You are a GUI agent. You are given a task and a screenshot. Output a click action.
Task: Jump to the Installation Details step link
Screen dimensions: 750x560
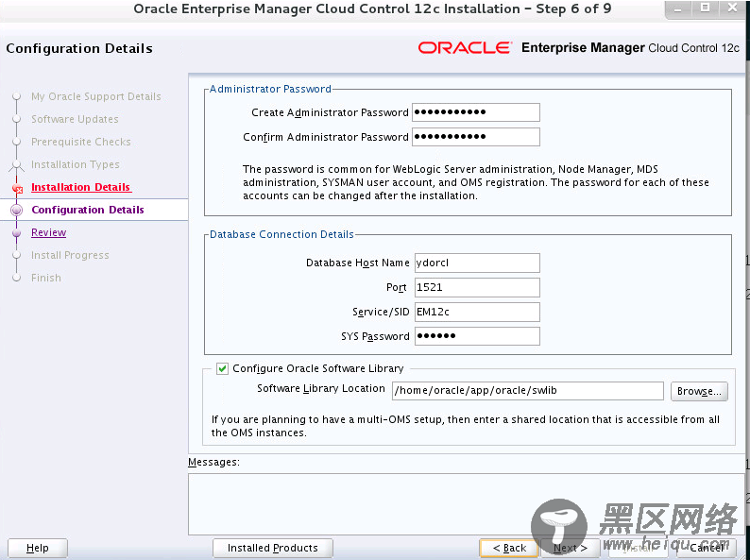tap(81, 187)
